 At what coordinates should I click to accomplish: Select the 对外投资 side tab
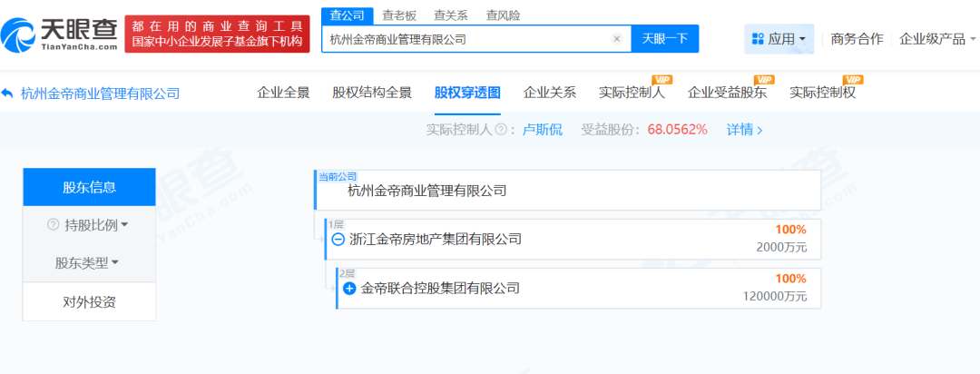[89, 302]
